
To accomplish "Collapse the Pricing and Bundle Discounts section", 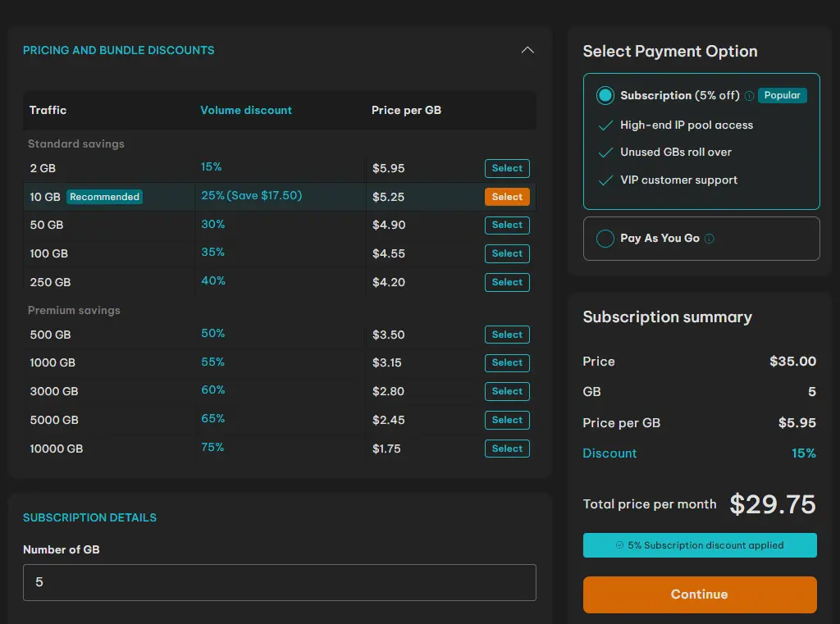I will click(527, 50).
